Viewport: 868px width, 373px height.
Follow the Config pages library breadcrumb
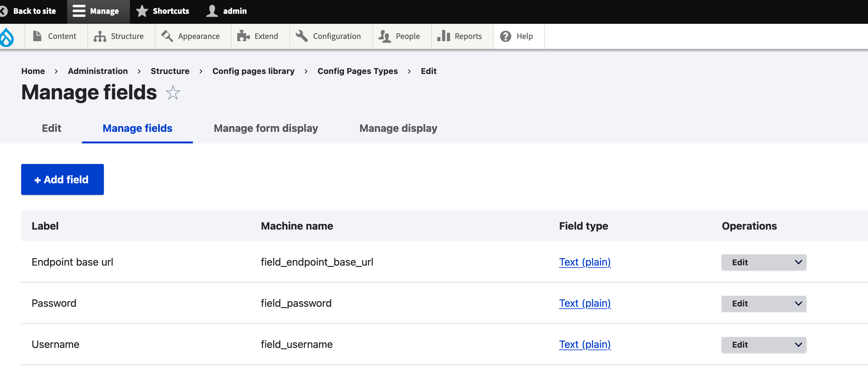point(253,71)
